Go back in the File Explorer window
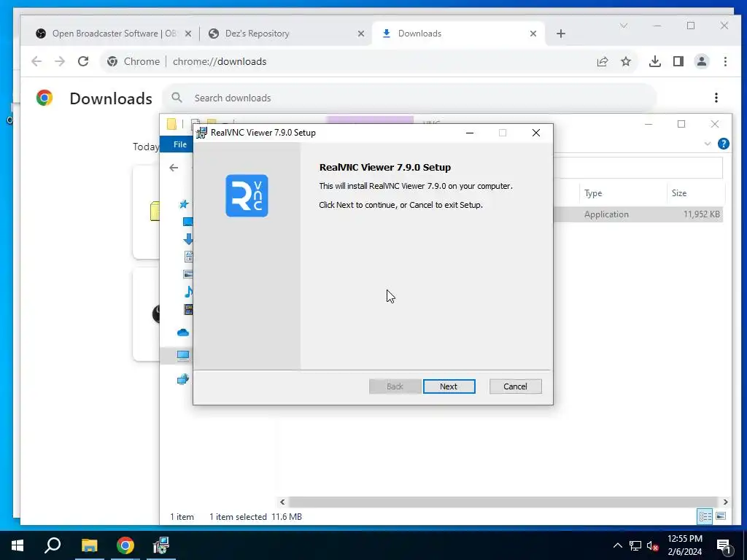The width and height of the screenshot is (747, 560). (x=174, y=168)
